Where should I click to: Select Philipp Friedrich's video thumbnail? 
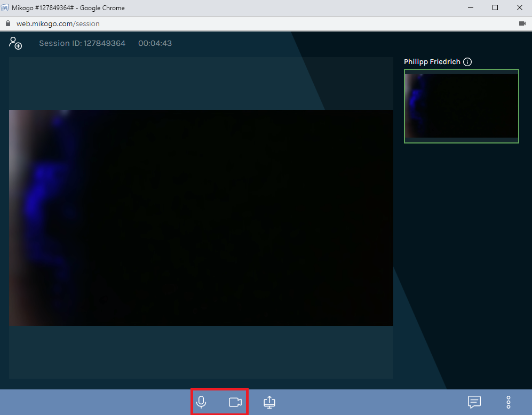[x=461, y=106]
